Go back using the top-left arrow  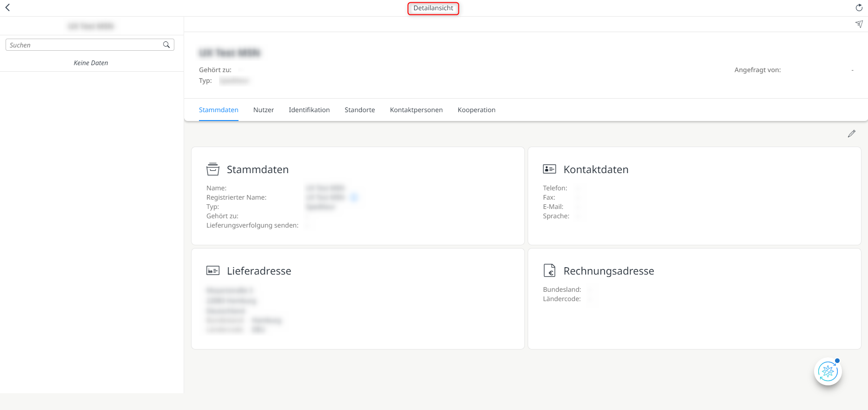pos(7,7)
